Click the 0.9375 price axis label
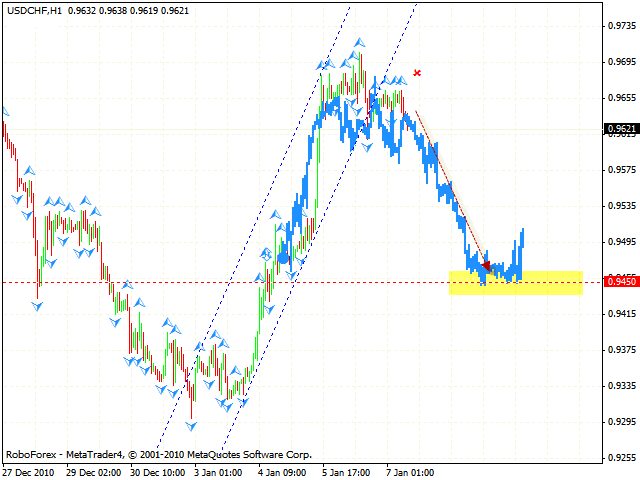640x480 pixels. pos(622,349)
